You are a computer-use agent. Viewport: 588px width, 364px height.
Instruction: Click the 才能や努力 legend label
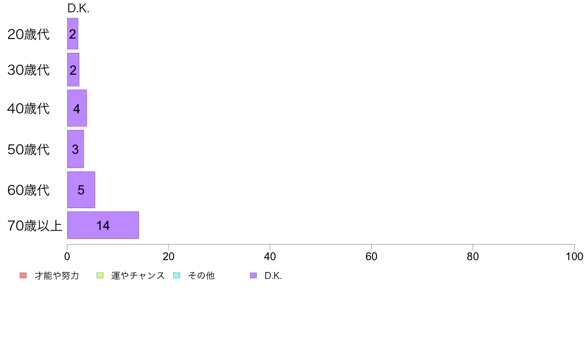tap(56, 275)
